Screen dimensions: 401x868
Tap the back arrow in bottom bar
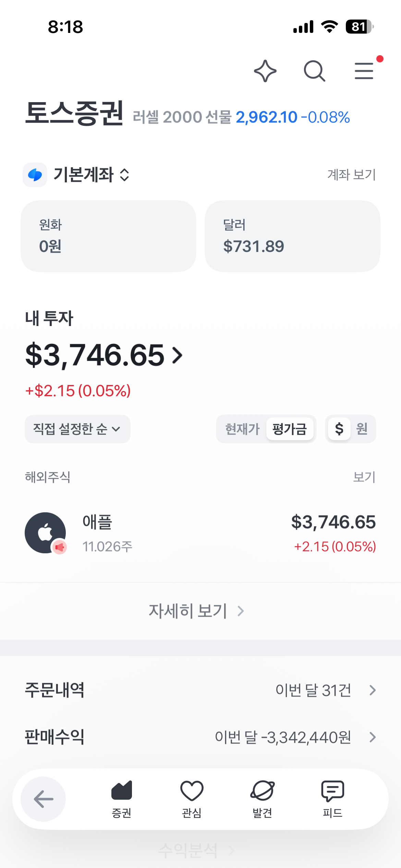coord(43,799)
